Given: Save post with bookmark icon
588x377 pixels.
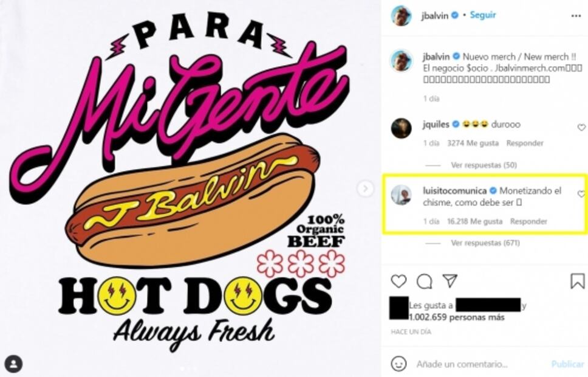Looking at the screenshot, I should 578,281.
